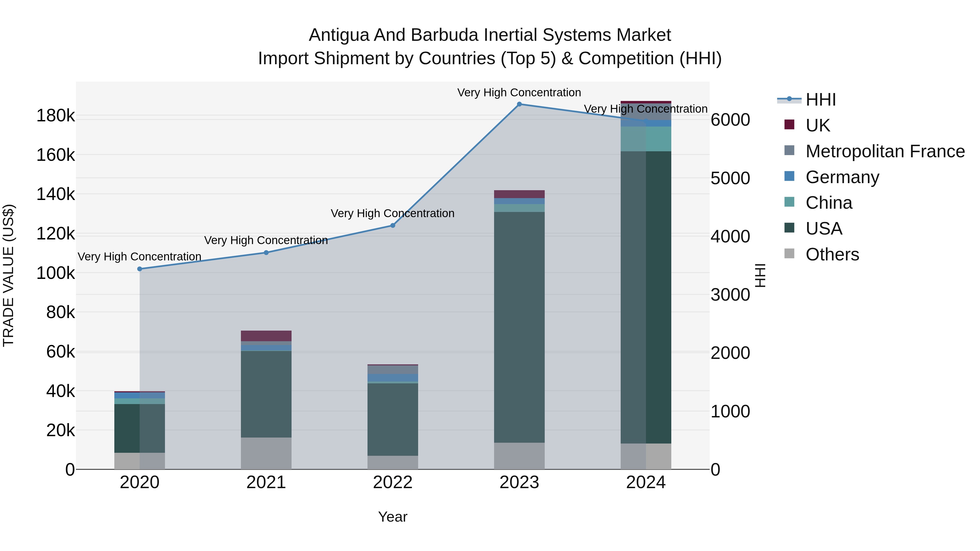980x551 pixels.
Task: Click the China segment of 2024 bar
Action: tap(646, 139)
